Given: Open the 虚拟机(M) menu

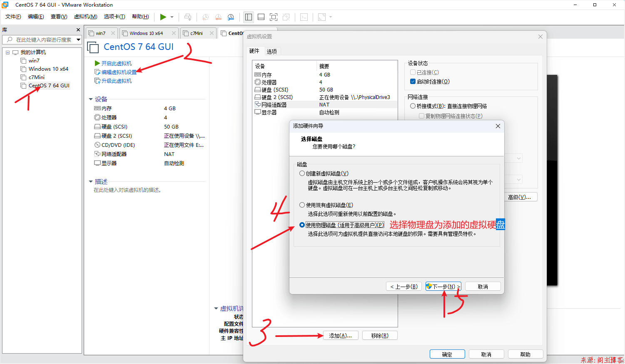Looking at the screenshot, I should [85, 17].
